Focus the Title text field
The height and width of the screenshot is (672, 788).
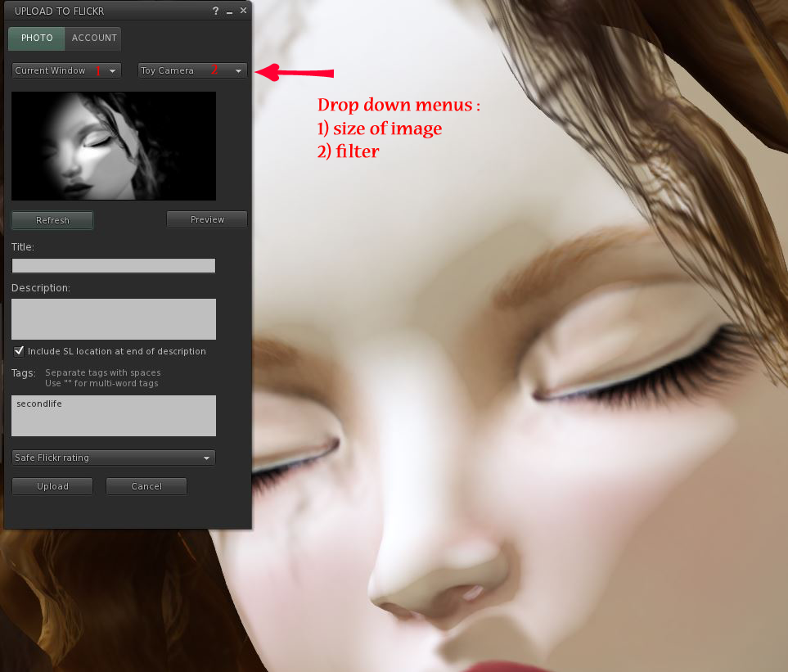pos(114,265)
